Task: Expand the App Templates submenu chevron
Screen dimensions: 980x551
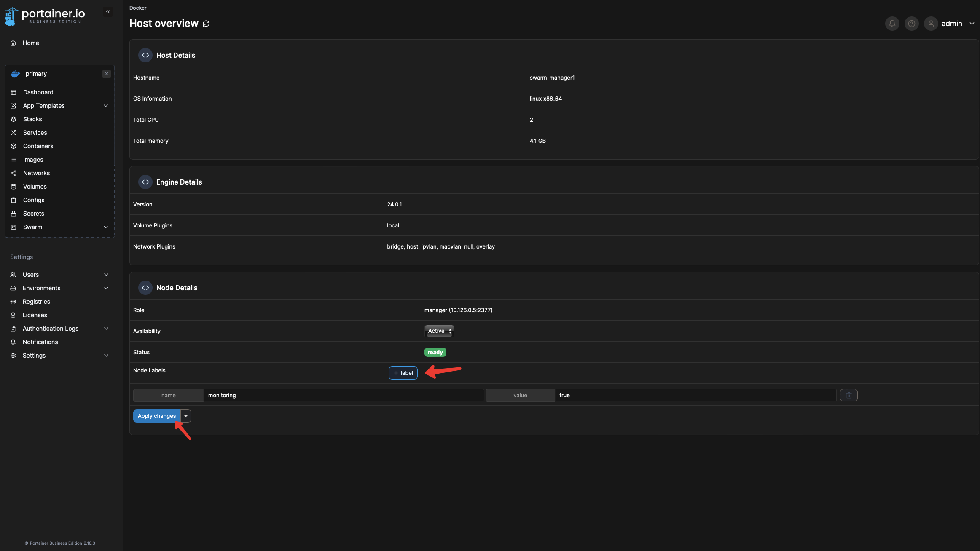Action: coord(106,106)
